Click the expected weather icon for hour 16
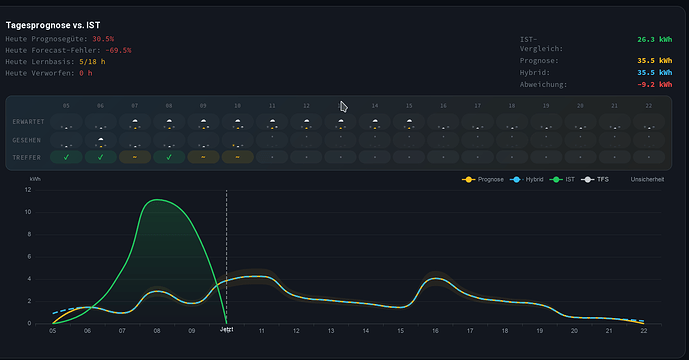The image size is (689, 360). tap(443, 122)
